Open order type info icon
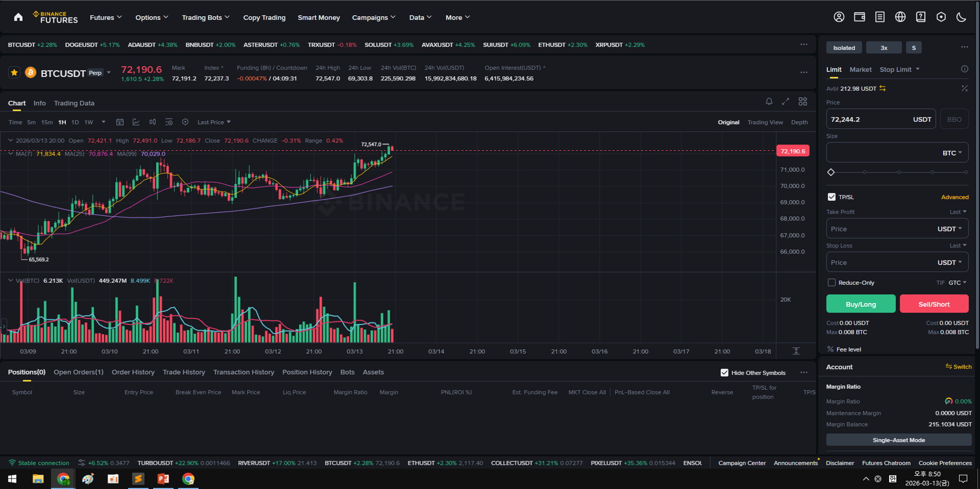Screen dimensions: 980x489 pyautogui.click(x=964, y=69)
